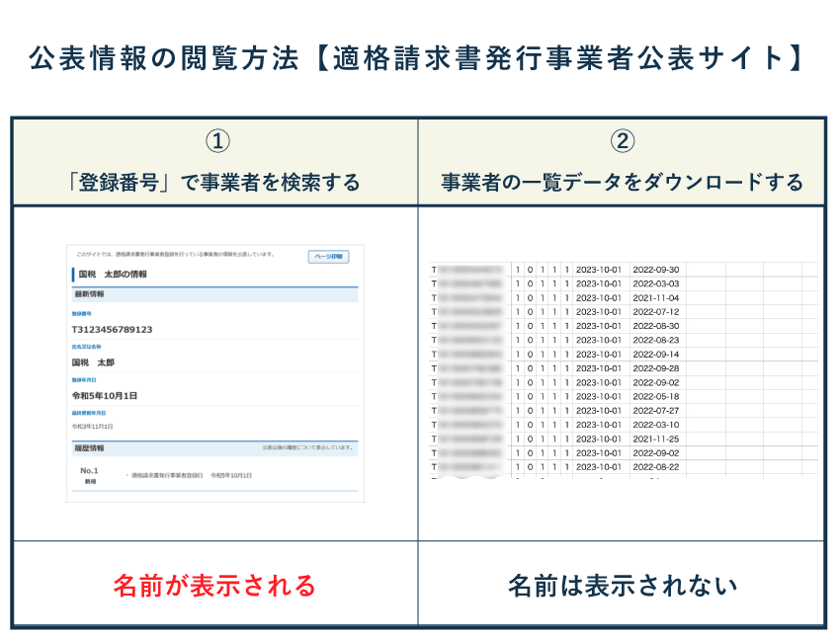Click the 国税 太郎の情報 page heading
The height and width of the screenshot is (642, 840).
coord(113,276)
